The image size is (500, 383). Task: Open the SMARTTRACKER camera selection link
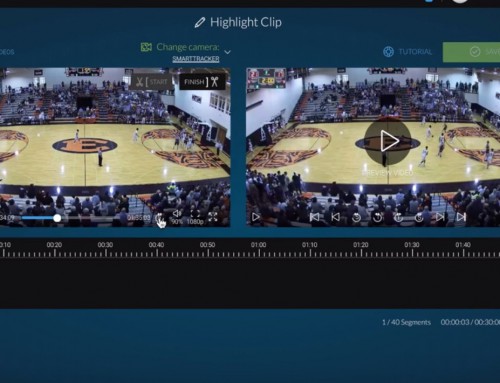point(196,59)
